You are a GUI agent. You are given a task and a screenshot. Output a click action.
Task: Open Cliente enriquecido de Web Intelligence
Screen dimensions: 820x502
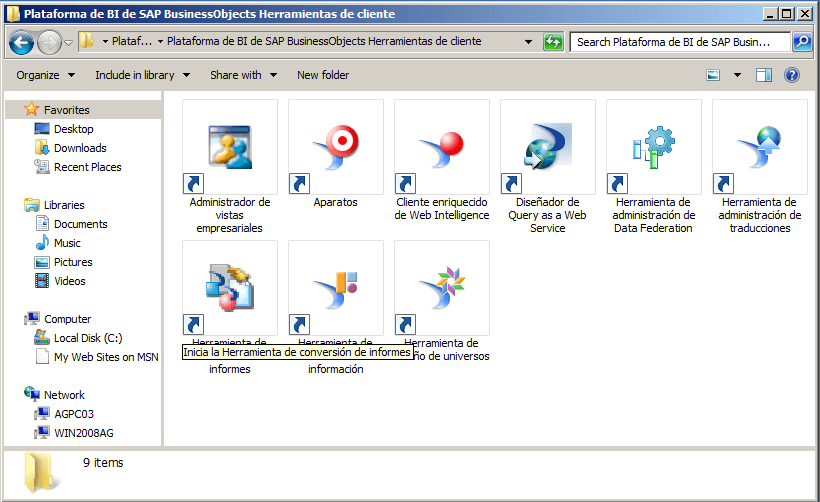[x=442, y=147]
